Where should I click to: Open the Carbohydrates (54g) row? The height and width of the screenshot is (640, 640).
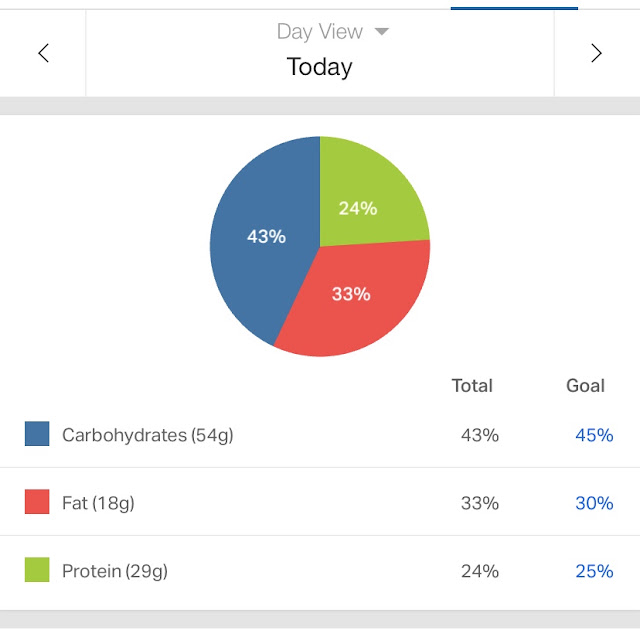pos(320,434)
